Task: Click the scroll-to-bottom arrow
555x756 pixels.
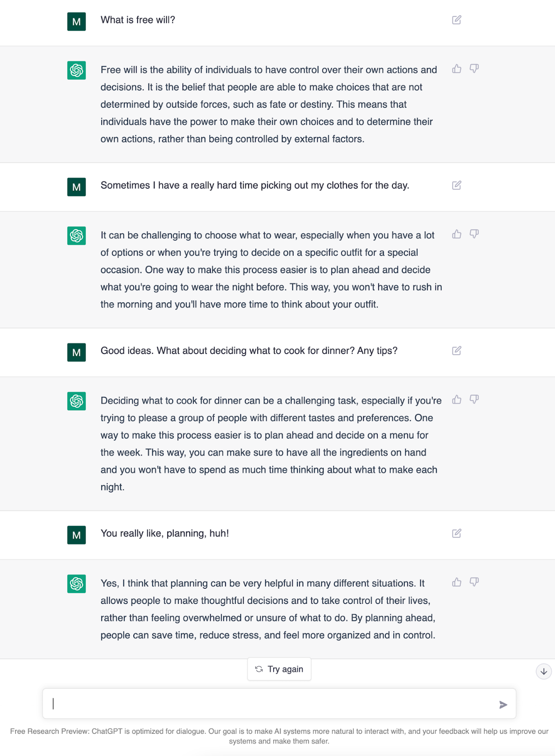Action: (544, 671)
